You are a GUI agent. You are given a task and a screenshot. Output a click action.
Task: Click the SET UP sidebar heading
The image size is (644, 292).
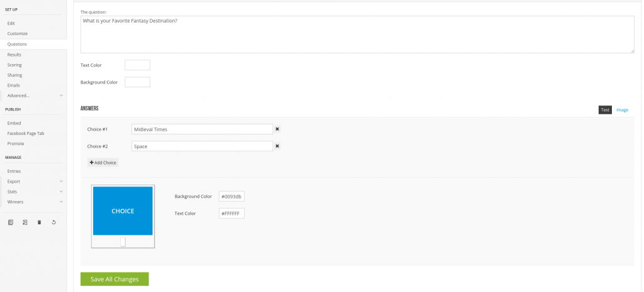pyautogui.click(x=11, y=9)
